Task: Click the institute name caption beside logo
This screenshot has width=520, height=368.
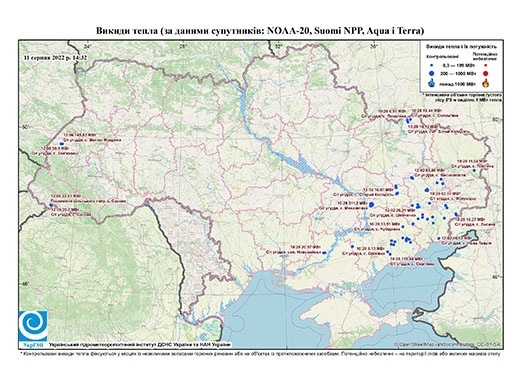Action: tap(140, 344)
